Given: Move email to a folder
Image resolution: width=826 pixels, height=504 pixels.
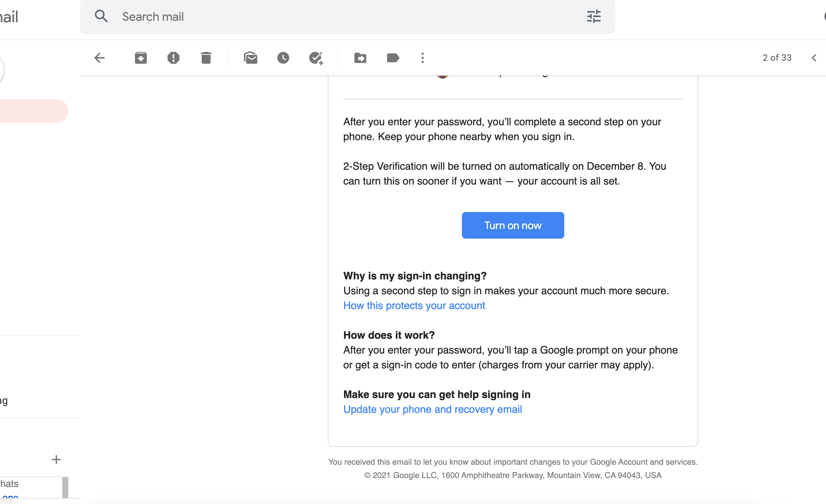Looking at the screenshot, I should [x=360, y=58].
